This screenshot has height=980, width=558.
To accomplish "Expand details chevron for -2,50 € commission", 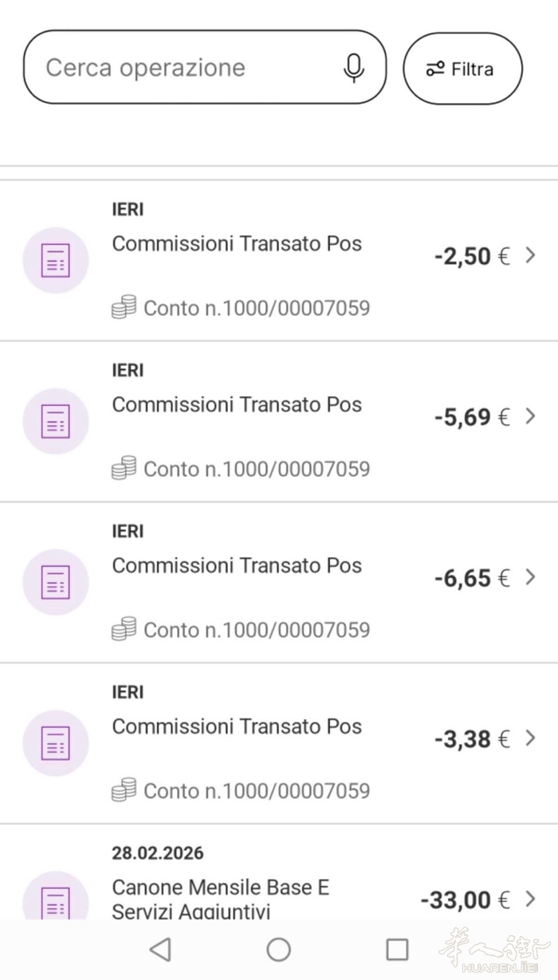I will 531,256.
